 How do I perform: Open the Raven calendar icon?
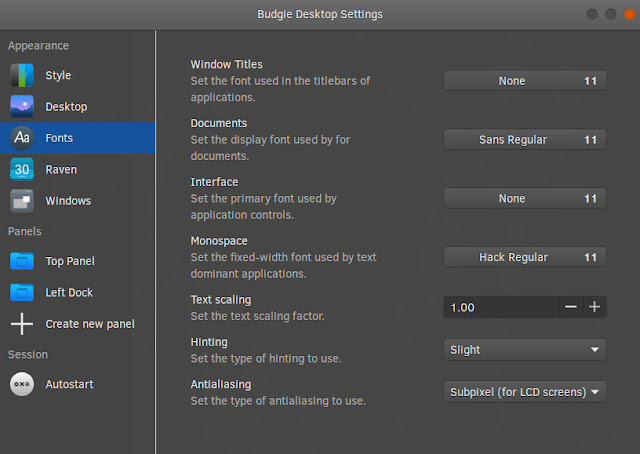(22, 169)
